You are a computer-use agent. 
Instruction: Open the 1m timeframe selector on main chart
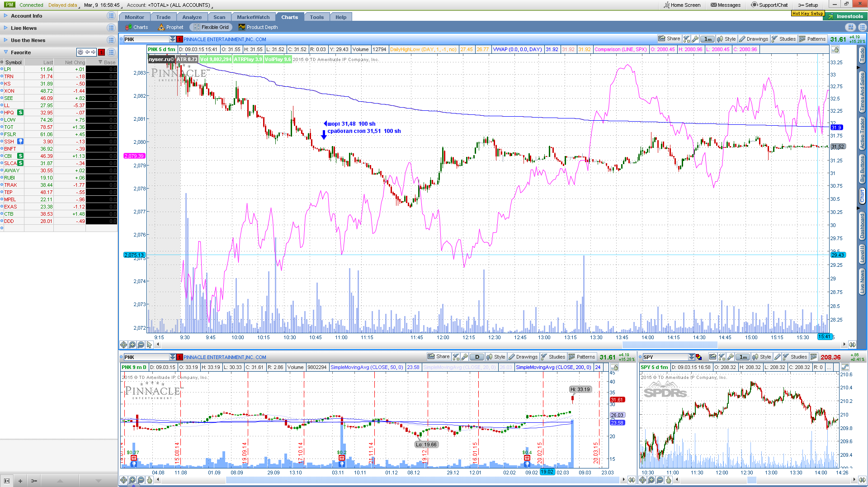tap(708, 39)
